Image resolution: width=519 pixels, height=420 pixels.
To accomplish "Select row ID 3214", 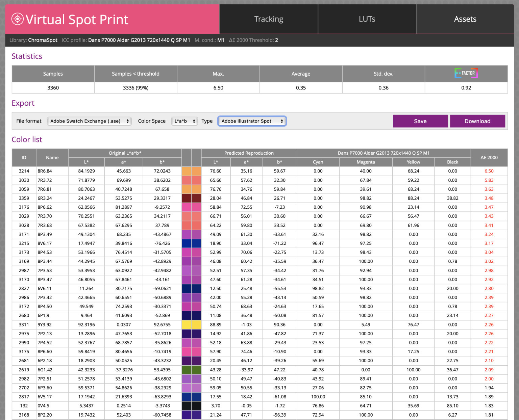I will point(24,171).
